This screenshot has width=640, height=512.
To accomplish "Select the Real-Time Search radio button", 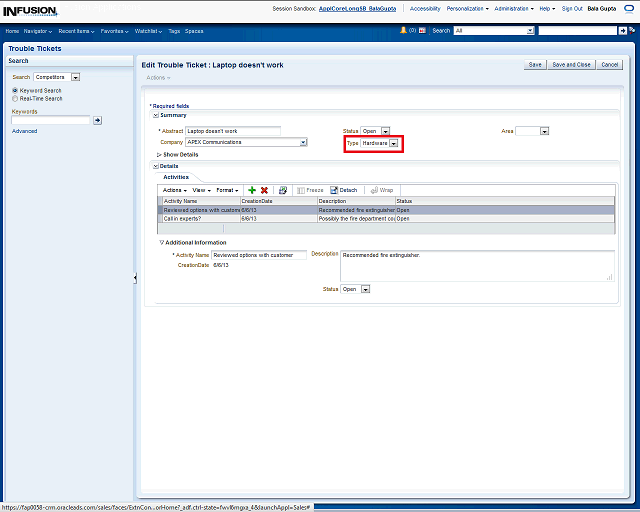I will click(15, 99).
